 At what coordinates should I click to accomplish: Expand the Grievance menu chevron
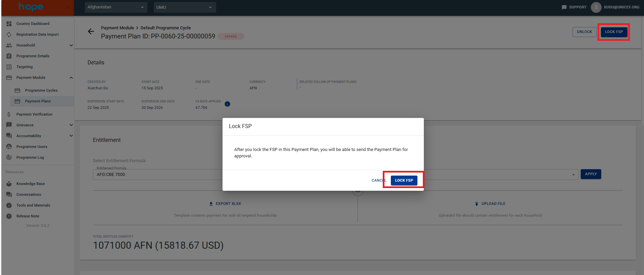[71, 125]
